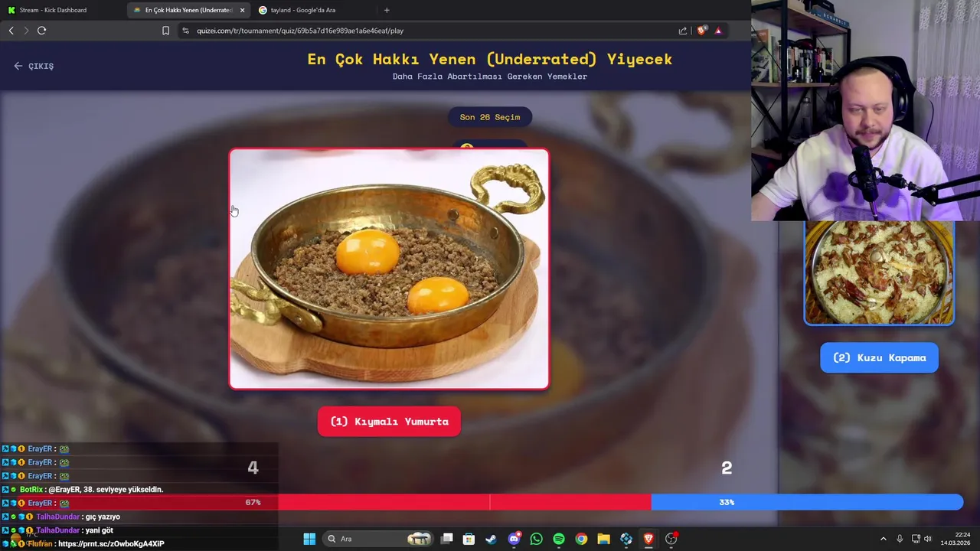
Task: Select the Kuzu Kapama food thumbnail
Action: [879, 272]
